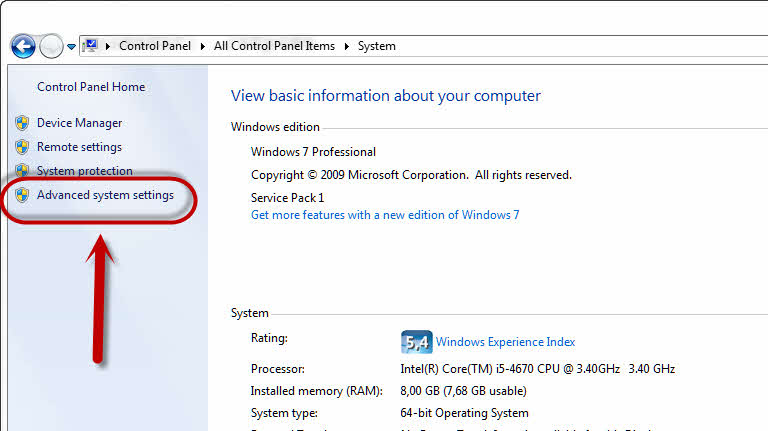
Task: Go back with the blue Back arrow button
Action: [23, 47]
